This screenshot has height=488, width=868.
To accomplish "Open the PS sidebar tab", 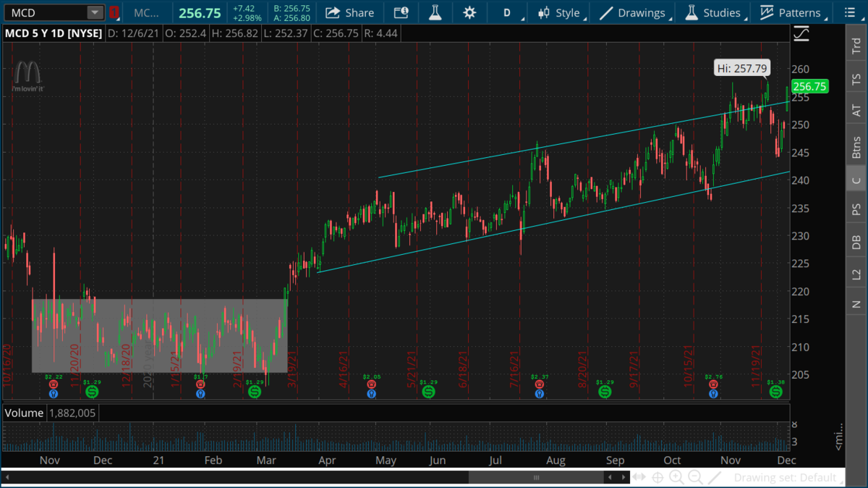I will 856,210.
